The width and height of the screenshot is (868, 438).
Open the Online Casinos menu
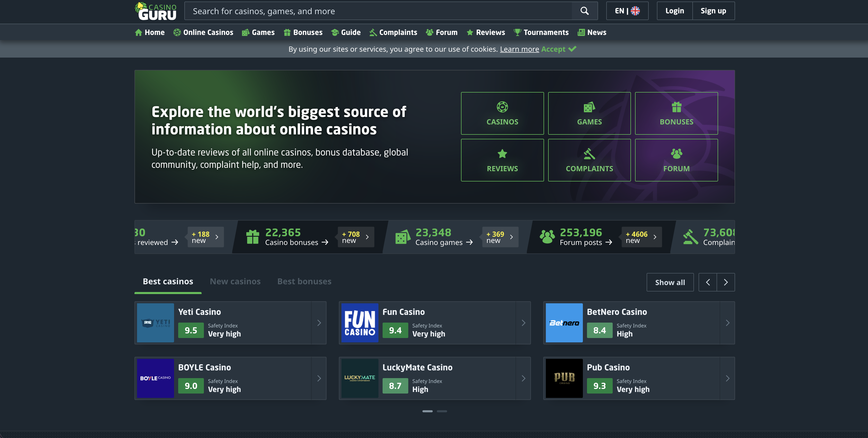click(x=203, y=32)
